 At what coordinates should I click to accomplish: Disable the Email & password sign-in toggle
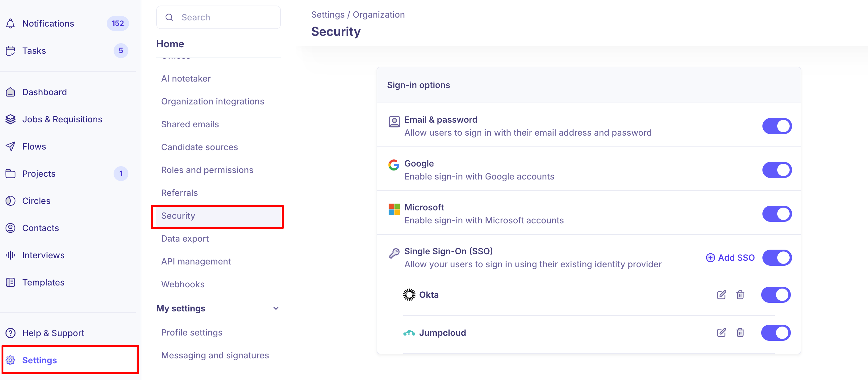click(777, 126)
